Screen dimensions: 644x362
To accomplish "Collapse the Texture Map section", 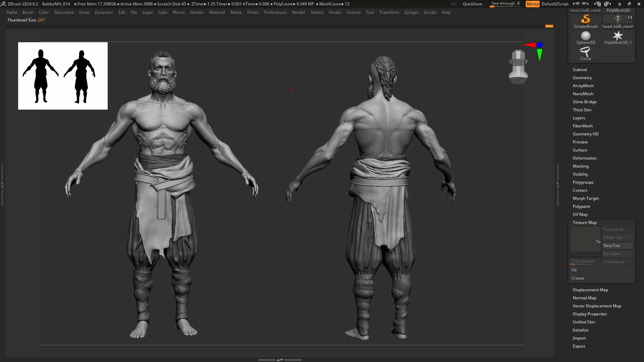I will (x=584, y=223).
